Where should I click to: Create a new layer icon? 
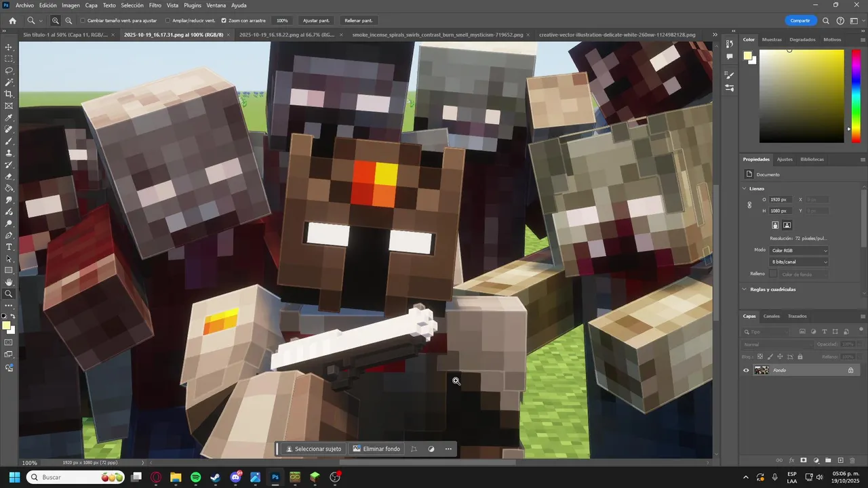(840, 460)
